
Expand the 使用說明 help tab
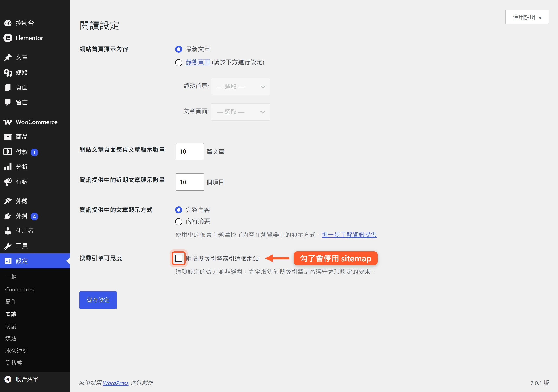click(x=527, y=17)
